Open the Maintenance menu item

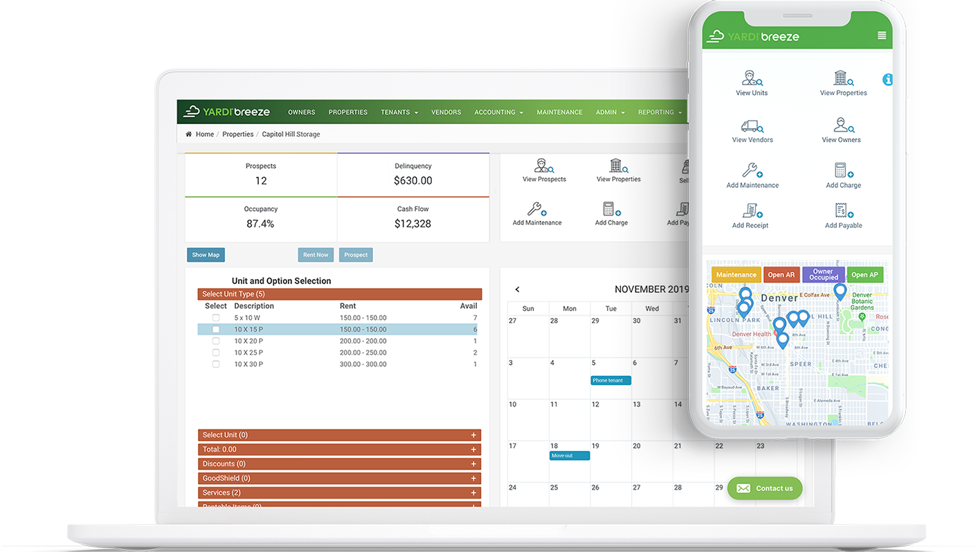[x=559, y=112]
